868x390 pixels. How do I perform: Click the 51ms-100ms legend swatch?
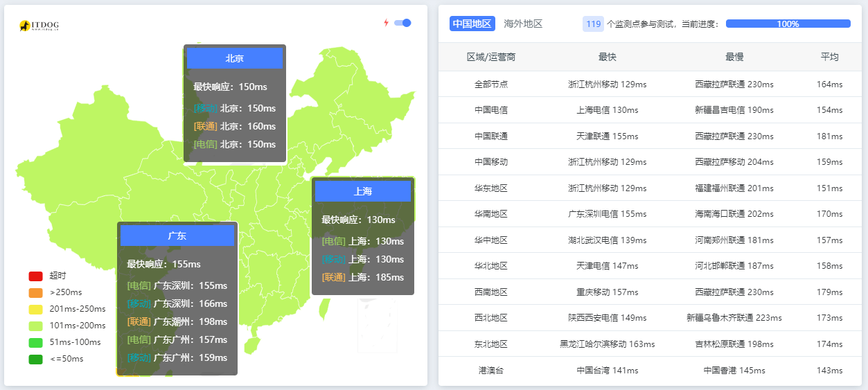[36, 342]
